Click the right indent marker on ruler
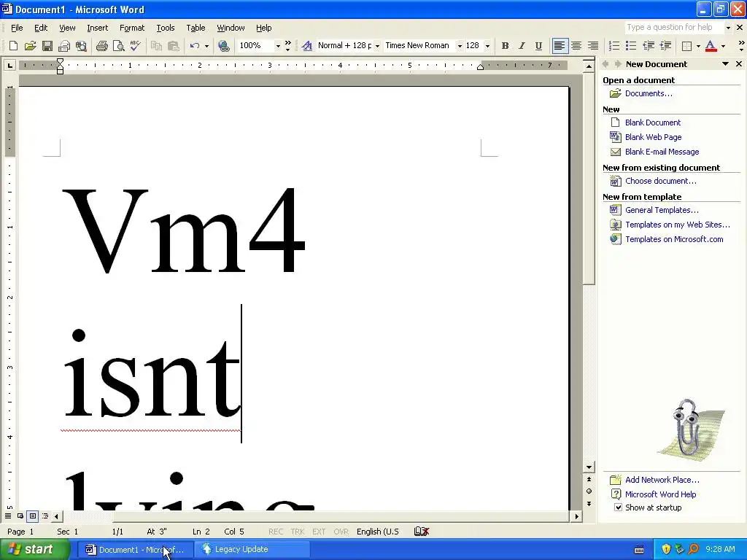Viewport: 747px width, 560px height. (480, 67)
